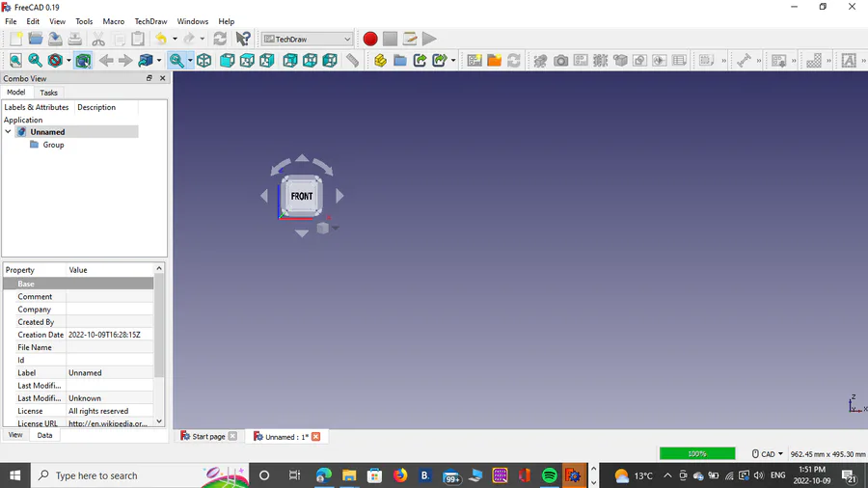The height and width of the screenshot is (488, 868).
Task: Click the TechDraw hatch pattern icon
Action: point(814,61)
